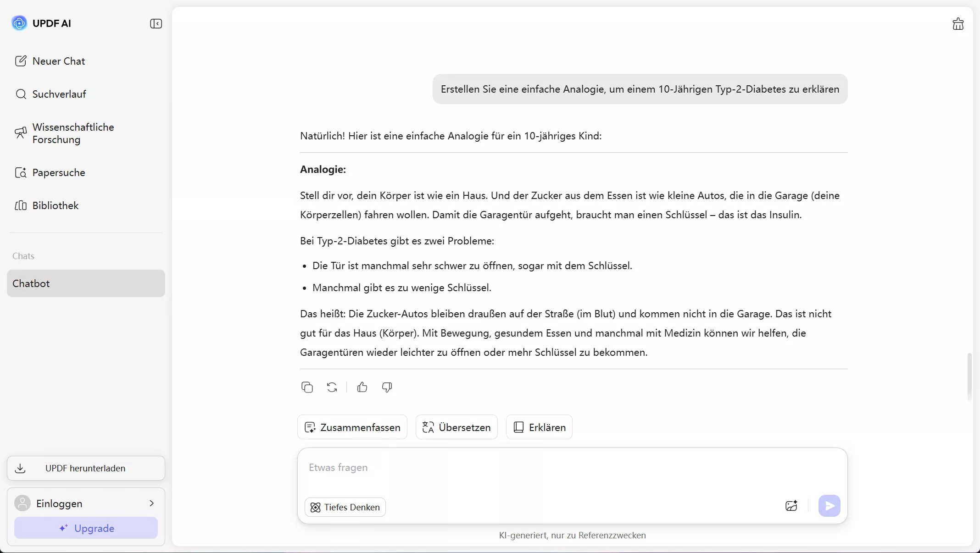Start a Neuer Chat
Image resolution: width=980 pixels, height=553 pixels.
(x=58, y=61)
